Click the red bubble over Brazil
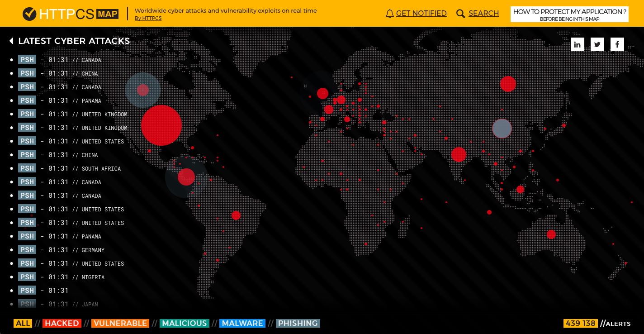644x334 pixels. coord(236,215)
